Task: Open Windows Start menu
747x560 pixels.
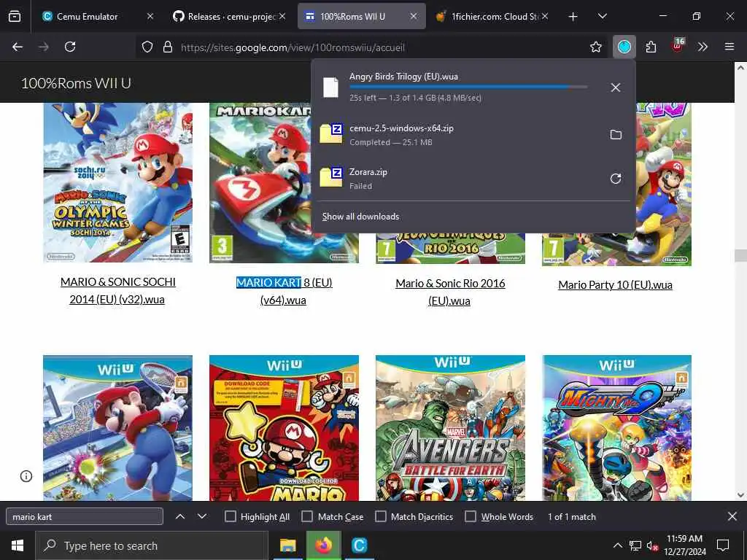Action: pyautogui.click(x=18, y=545)
